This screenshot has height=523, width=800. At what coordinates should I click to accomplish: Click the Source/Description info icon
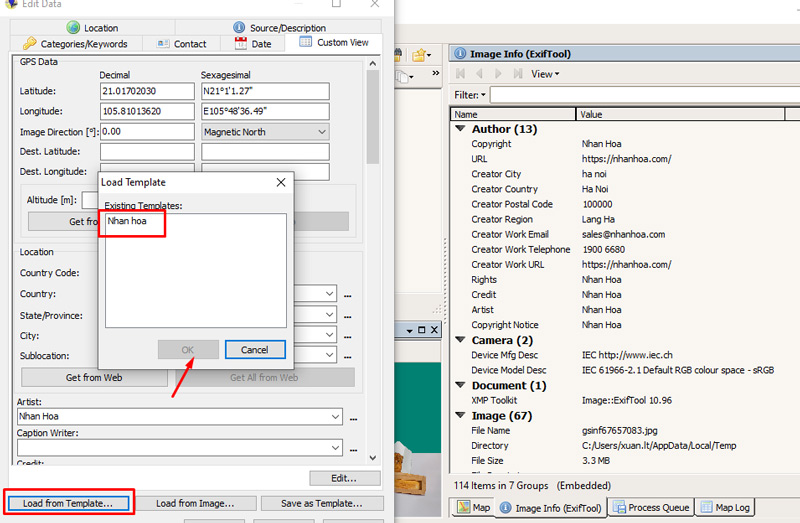[x=239, y=28]
